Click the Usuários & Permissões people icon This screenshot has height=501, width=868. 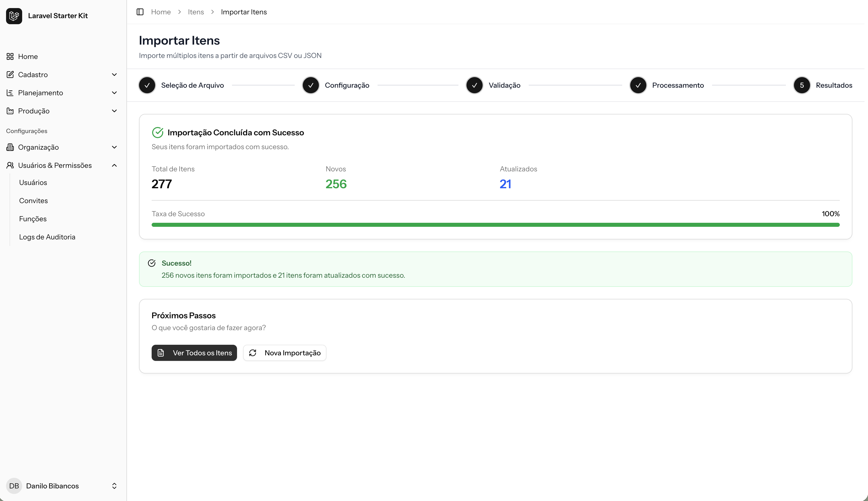10,166
